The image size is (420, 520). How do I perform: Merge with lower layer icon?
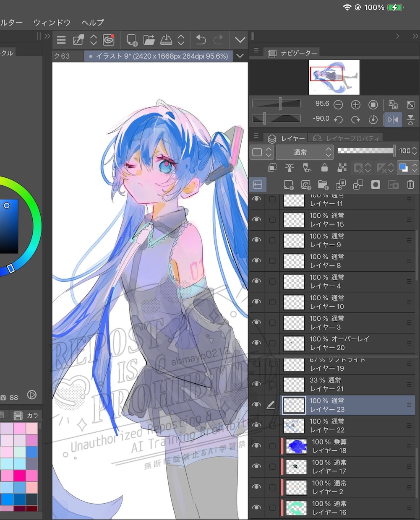358,185
